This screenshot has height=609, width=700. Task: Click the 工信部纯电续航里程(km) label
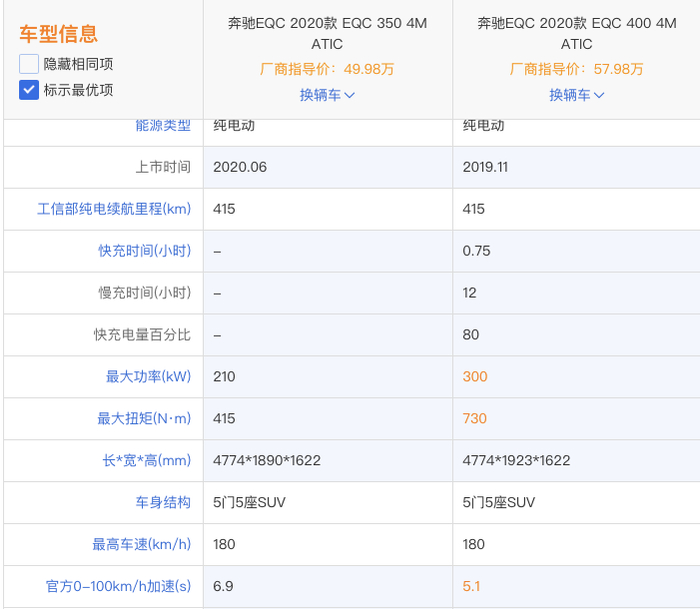click(114, 209)
